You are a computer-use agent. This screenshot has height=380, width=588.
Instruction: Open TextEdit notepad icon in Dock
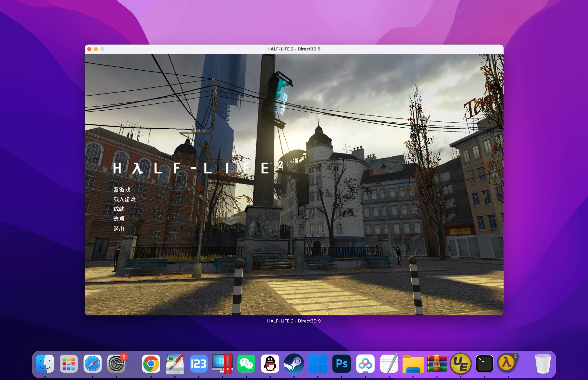(x=389, y=363)
